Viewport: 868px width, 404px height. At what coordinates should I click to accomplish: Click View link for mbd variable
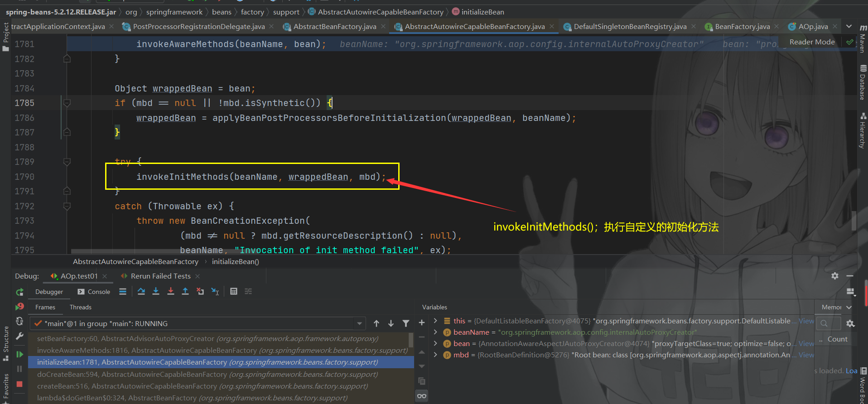(806, 355)
